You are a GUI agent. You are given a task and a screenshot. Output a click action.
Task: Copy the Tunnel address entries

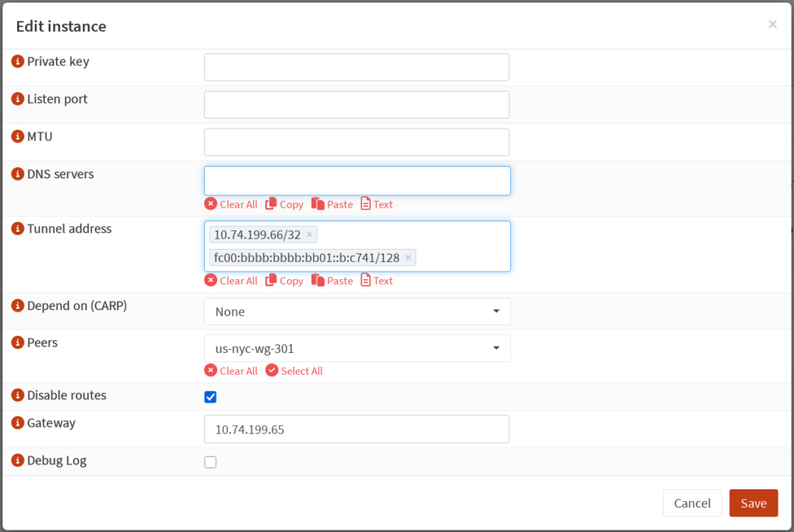(284, 281)
